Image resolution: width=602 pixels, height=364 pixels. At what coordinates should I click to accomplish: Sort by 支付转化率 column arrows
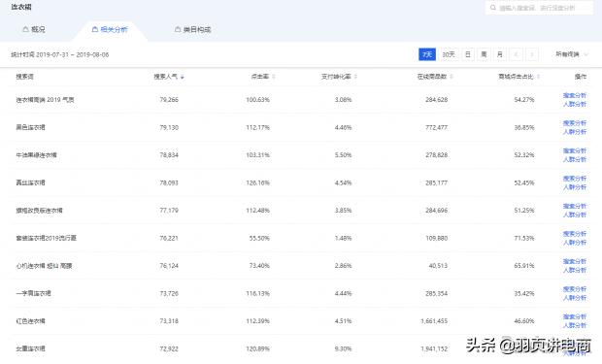pyautogui.click(x=355, y=77)
